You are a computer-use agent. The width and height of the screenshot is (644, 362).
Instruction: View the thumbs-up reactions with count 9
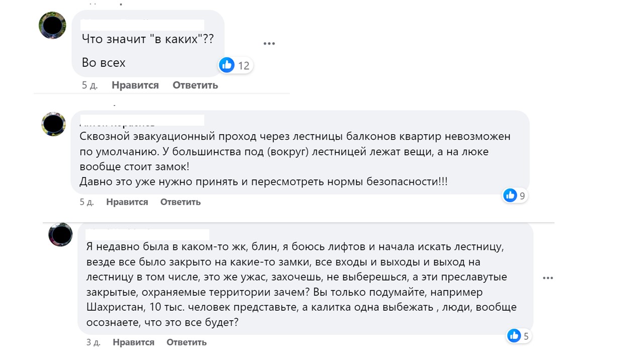[x=515, y=196]
